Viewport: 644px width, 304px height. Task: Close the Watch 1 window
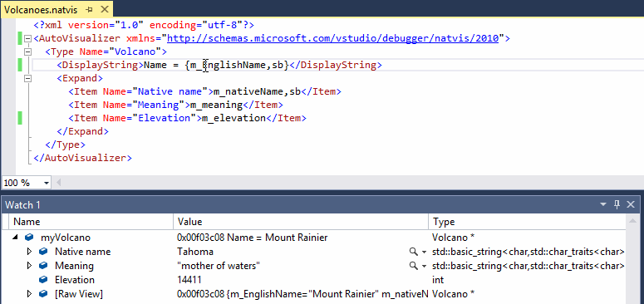(631, 204)
